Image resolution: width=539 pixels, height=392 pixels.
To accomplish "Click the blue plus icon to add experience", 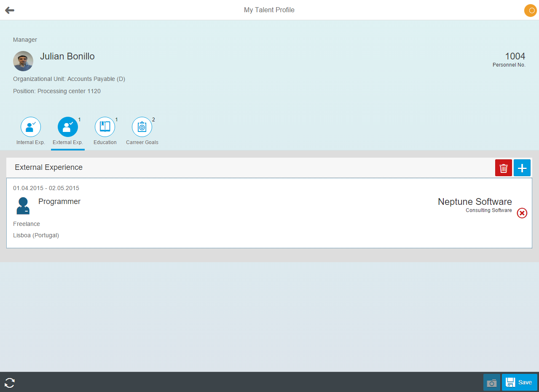I will [522, 167].
